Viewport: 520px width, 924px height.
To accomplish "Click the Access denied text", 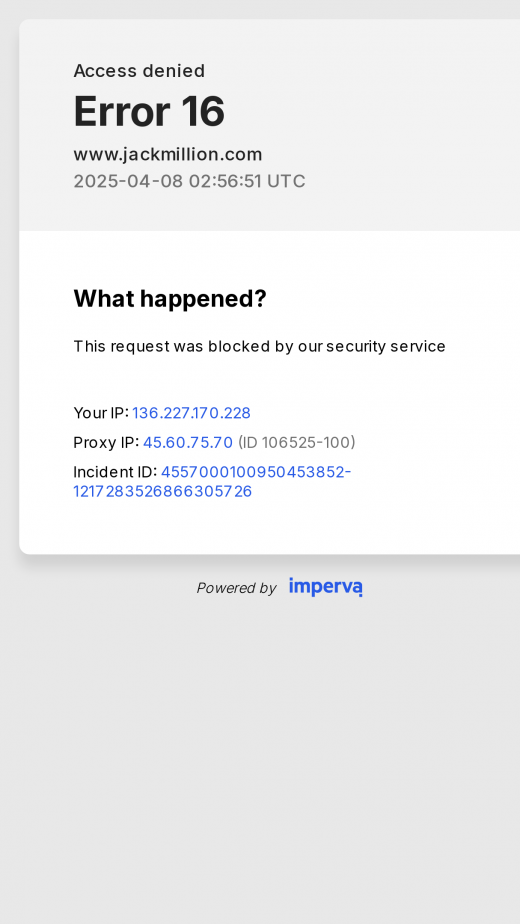I will point(139,71).
